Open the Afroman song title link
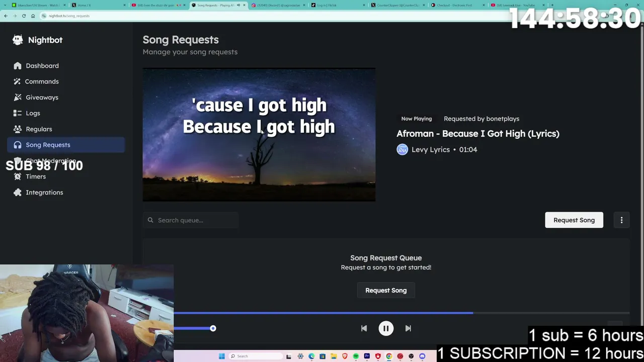This screenshot has width=644, height=362. (x=478, y=133)
